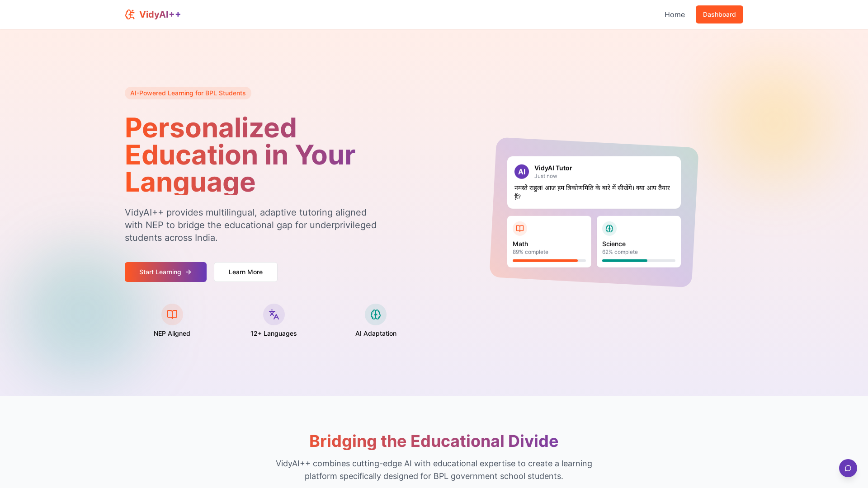
Task: Click the 'VidyAI Tutor' name text
Action: (x=553, y=168)
